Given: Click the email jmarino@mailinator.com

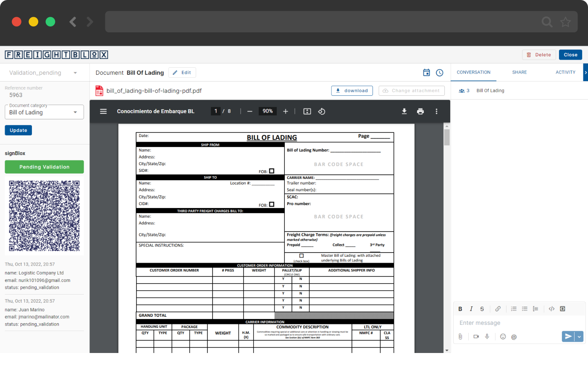Looking at the screenshot, I should [44, 317].
